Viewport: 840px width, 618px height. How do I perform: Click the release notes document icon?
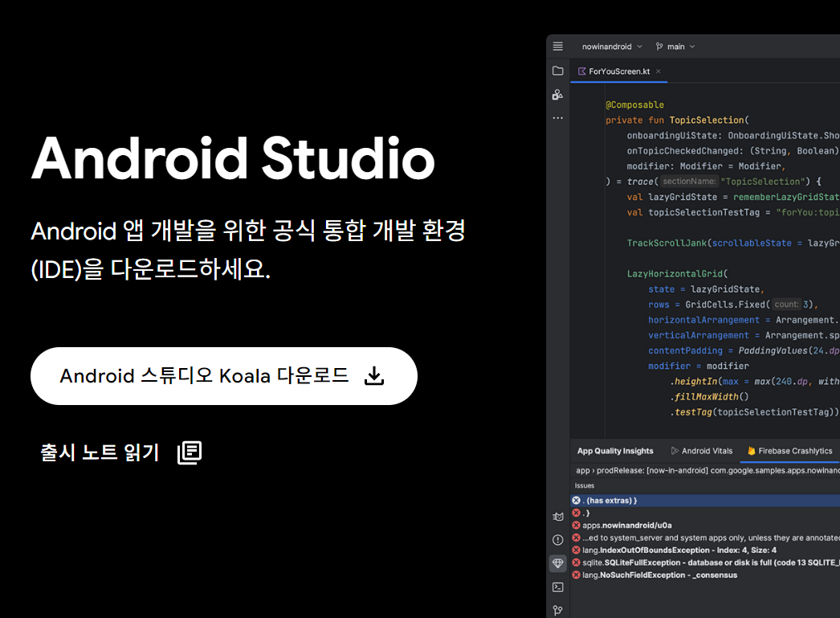point(190,452)
